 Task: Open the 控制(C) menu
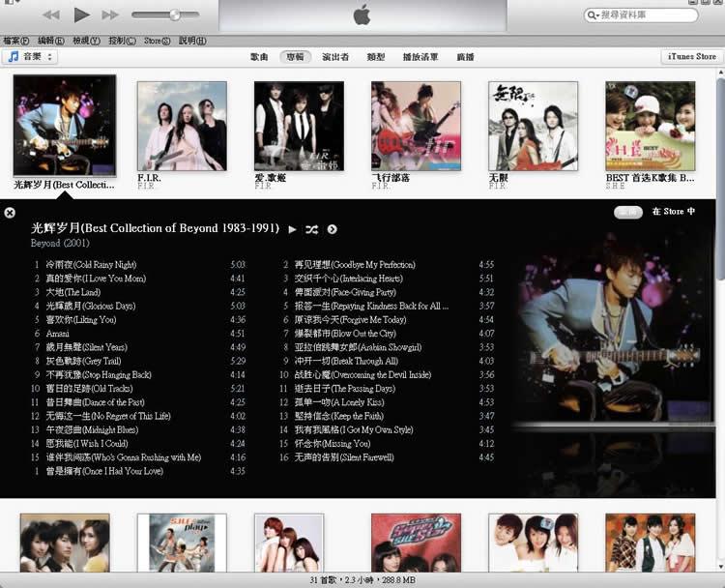122,41
